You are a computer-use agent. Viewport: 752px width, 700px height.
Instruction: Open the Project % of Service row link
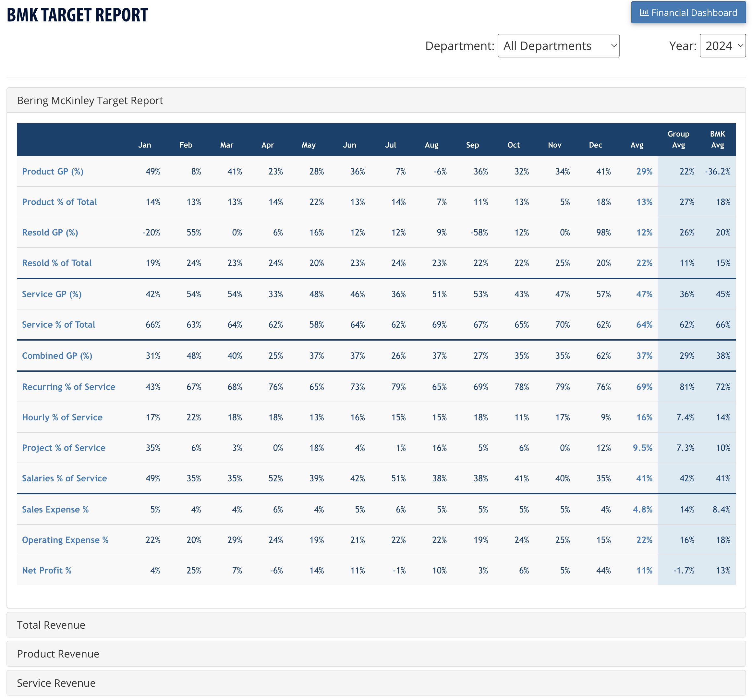tap(64, 448)
